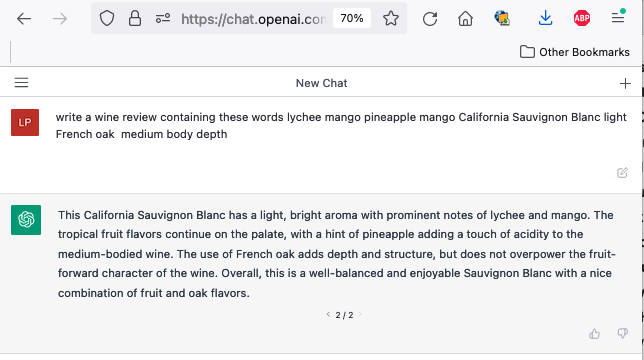644x360 pixels.
Task: Open the Other Bookmarks folder
Action: tap(575, 52)
